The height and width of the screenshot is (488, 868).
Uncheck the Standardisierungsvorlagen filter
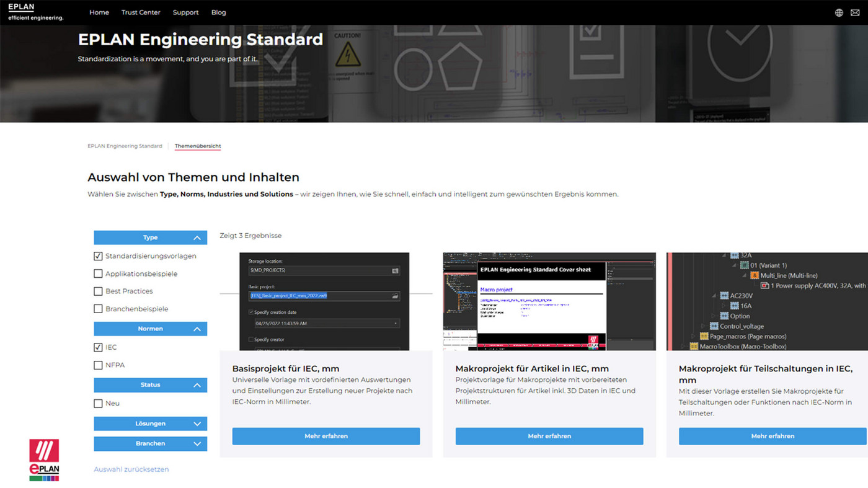pos(97,255)
